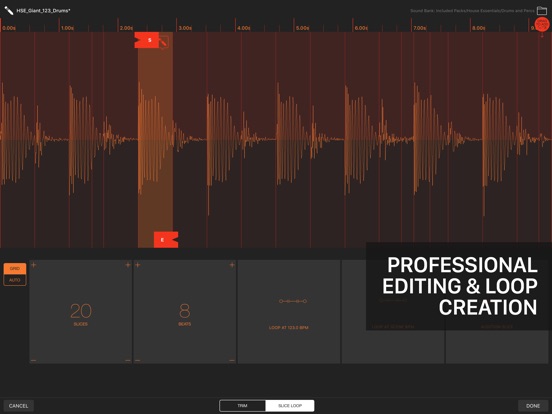Click the pencil rename icon beside HSE_Giant_123_Drums
The width and height of the screenshot is (552, 414).
(x=9, y=11)
